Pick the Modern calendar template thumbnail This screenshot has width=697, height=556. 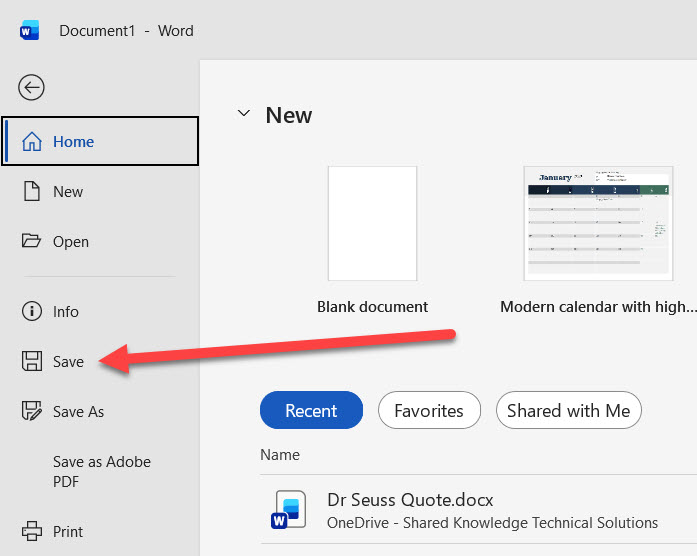point(598,224)
